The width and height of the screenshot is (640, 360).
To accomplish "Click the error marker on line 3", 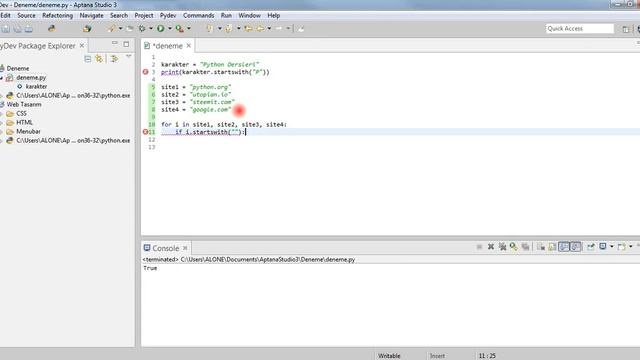I will click(145, 72).
